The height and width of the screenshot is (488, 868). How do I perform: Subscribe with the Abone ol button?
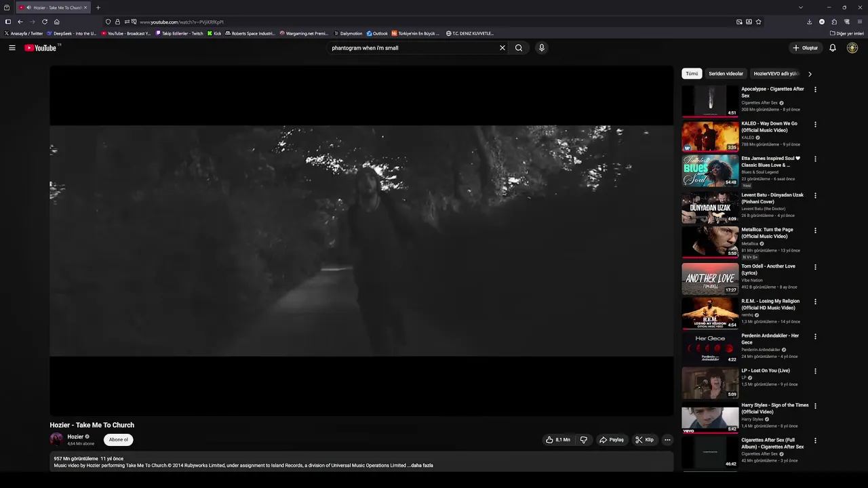coord(119,440)
